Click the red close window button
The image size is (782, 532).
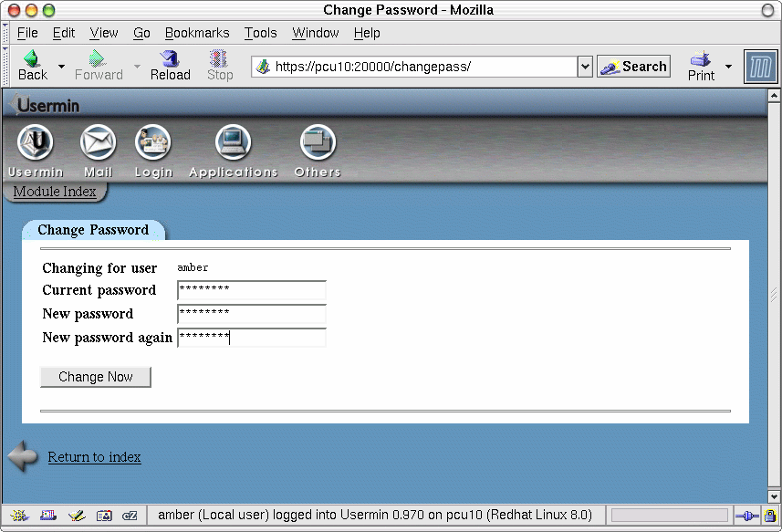[14, 10]
